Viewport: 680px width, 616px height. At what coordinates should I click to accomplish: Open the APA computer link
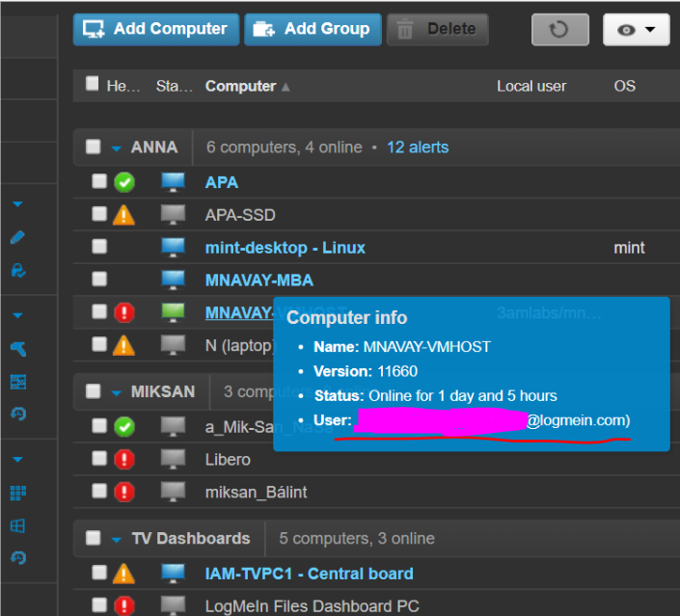coord(222,182)
